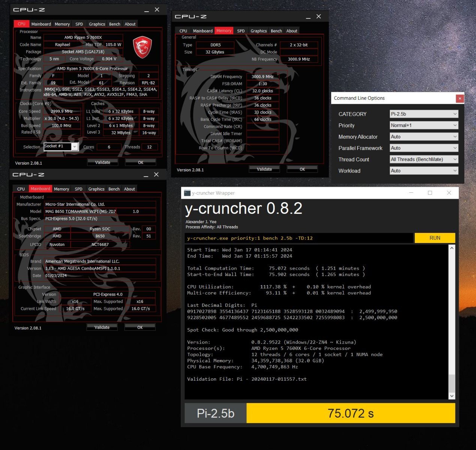Open Bench tab in Memory window

coord(276,31)
